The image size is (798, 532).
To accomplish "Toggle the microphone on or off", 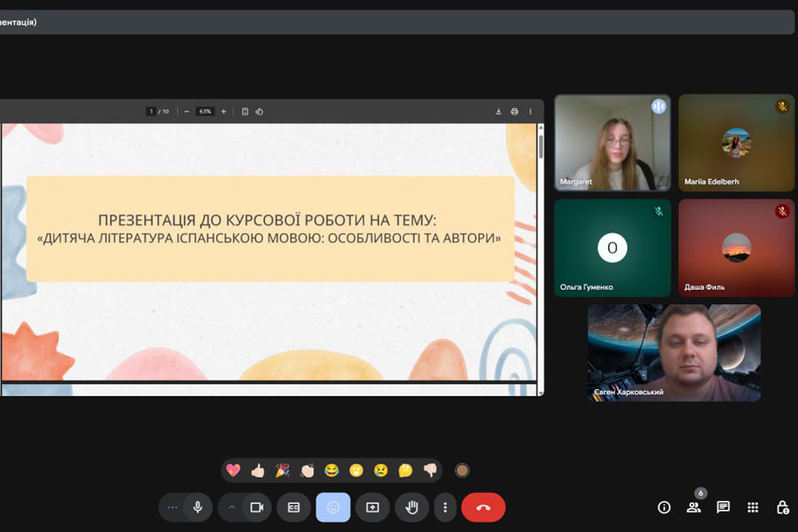I will click(198, 507).
